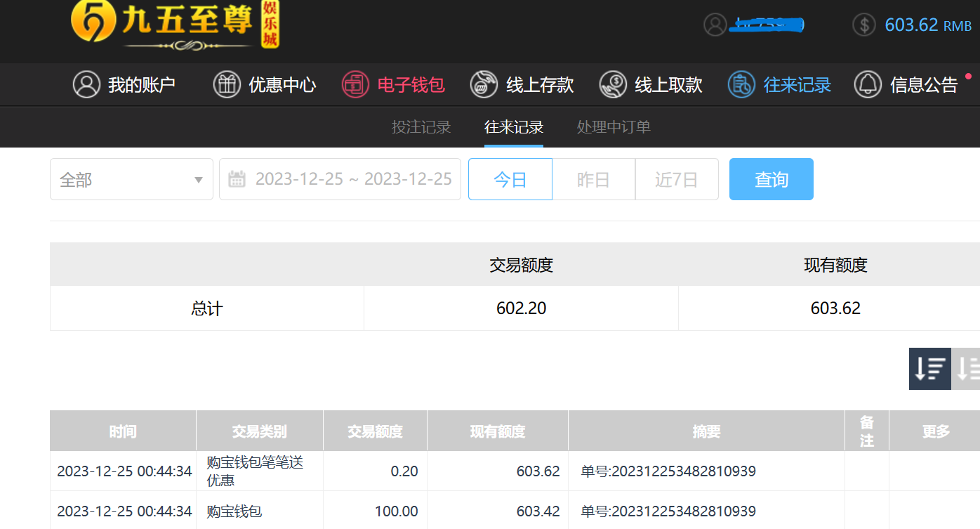Click the 更多 column header
Image resolution: width=980 pixels, height=529 pixels.
coord(936,431)
